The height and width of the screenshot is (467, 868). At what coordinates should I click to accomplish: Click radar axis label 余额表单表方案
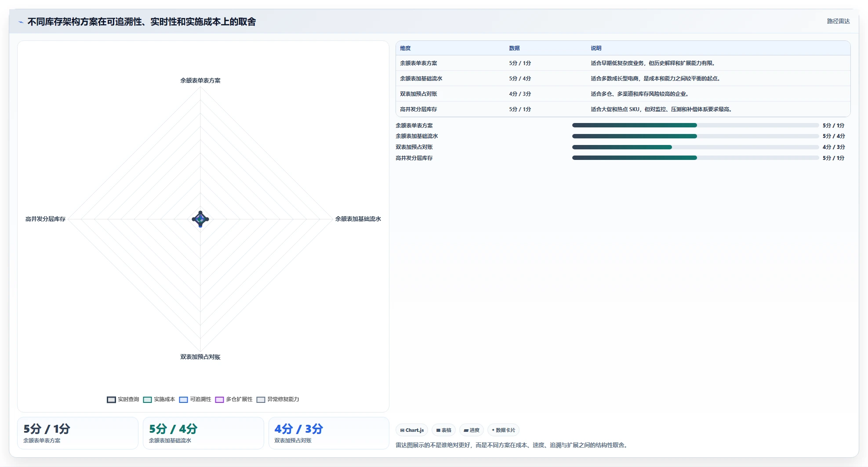point(200,80)
